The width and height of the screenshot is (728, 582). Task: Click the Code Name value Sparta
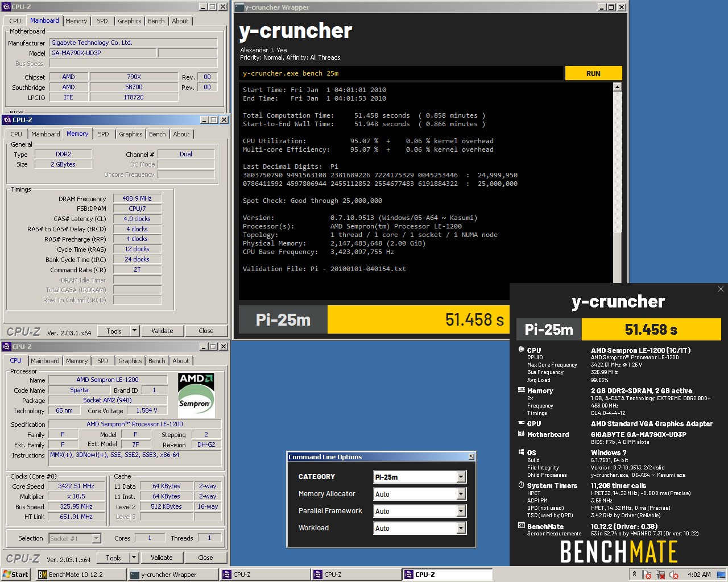(x=79, y=390)
